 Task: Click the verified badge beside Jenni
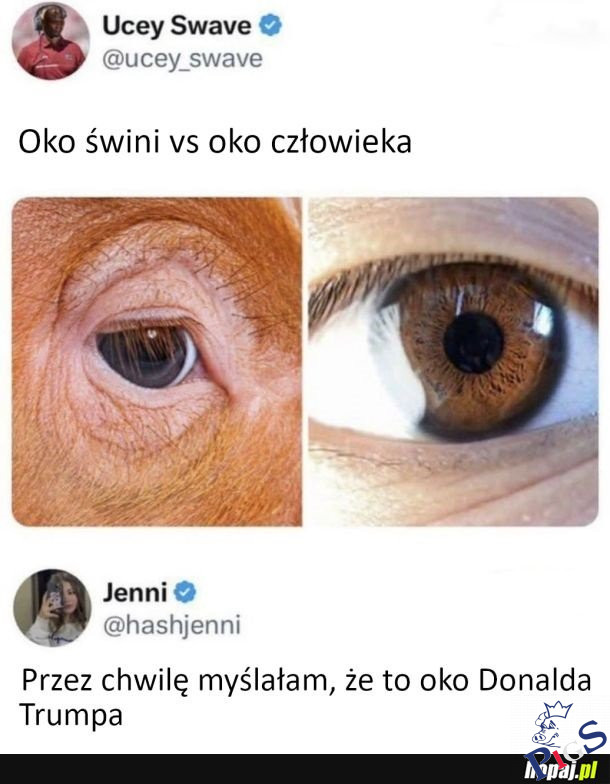point(185,592)
